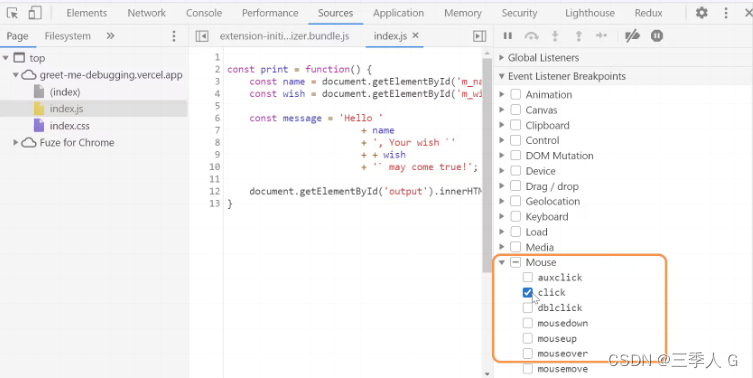Screen dimensions: 753x378
Task: Check the mouseup event checkbox
Action: [528, 339]
